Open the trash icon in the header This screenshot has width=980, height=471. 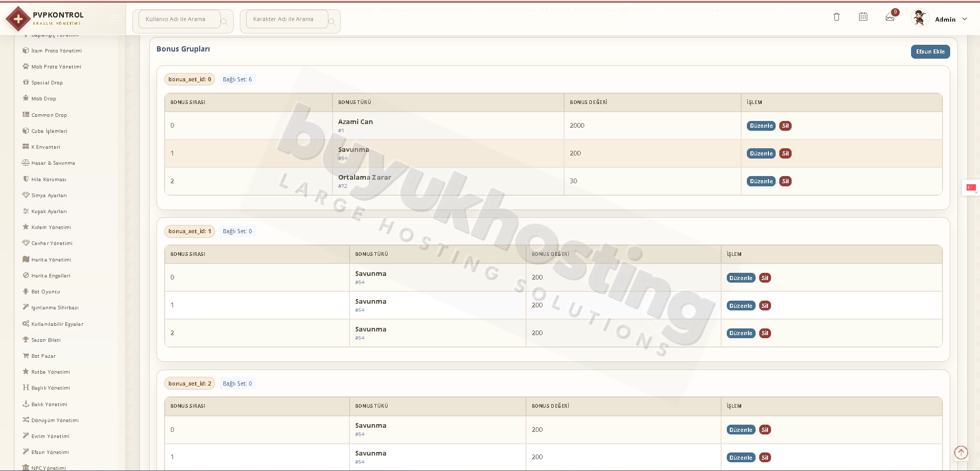click(836, 17)
